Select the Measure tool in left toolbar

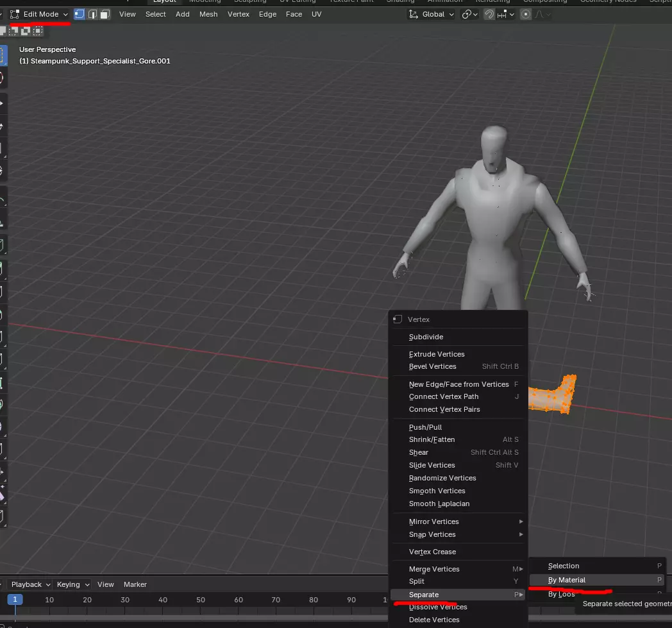point(2,221)
